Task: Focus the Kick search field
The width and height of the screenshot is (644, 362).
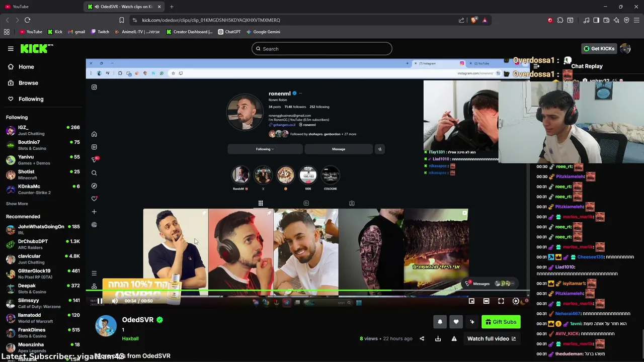Action: pyautogui.click(x=322, y=49)
